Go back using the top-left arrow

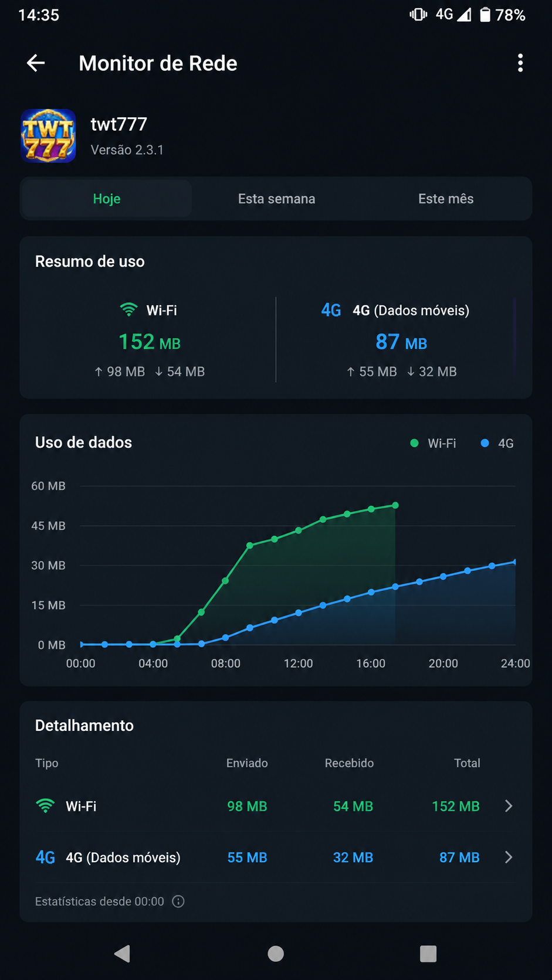tap(36, 63)
